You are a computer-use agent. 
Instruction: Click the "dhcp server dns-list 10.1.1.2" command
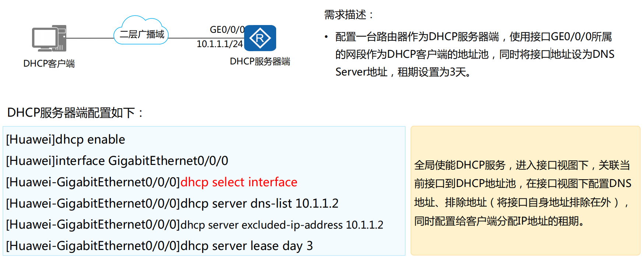(x=259, y=203)
